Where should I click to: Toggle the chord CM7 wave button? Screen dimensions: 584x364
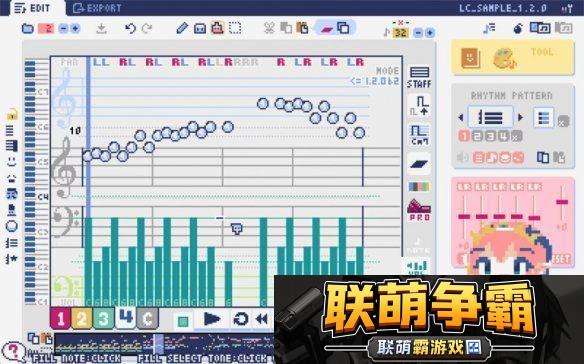click(419, 134)
